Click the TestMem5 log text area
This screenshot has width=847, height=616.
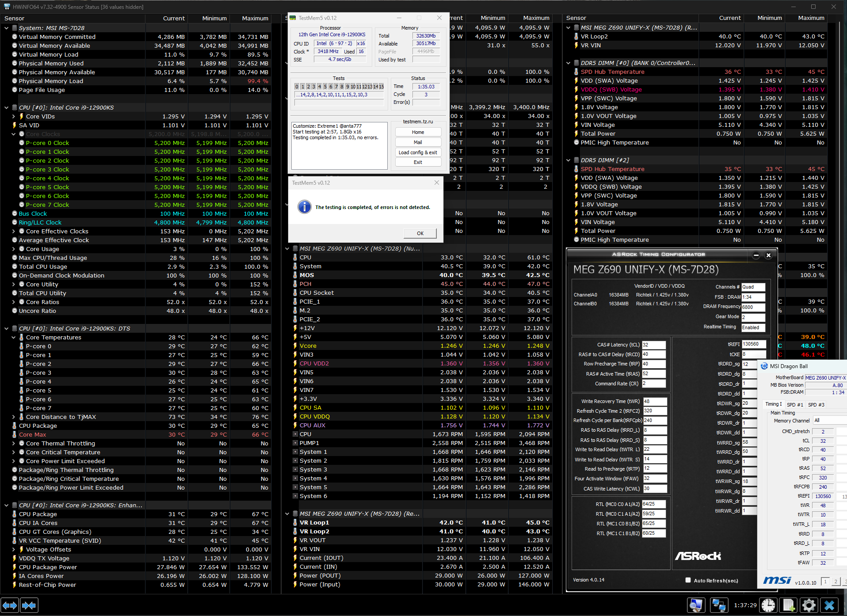[x=339, y=145]
